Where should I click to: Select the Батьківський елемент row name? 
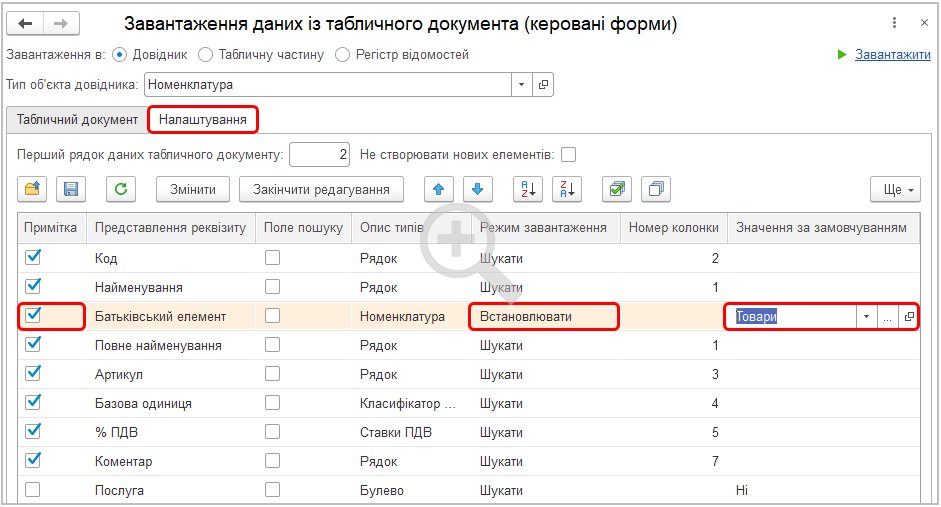pos(160,317)
